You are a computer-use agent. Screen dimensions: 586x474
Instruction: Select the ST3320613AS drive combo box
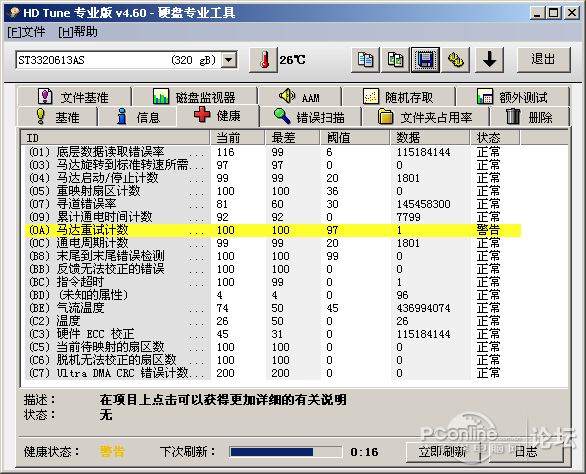click(126, 60)
